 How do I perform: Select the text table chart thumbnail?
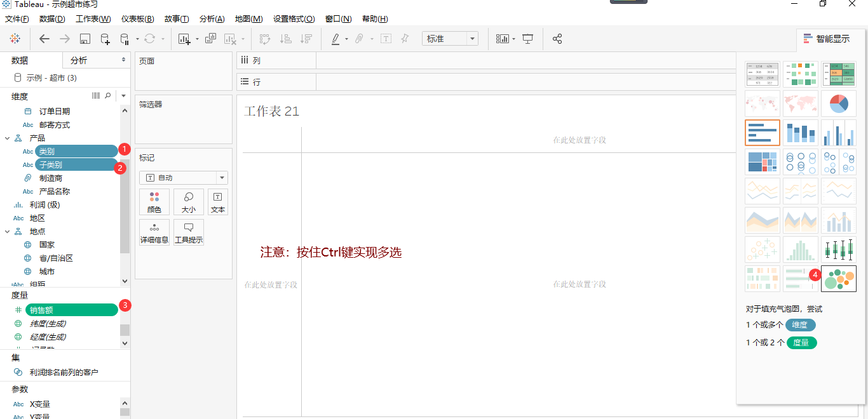coord(763,74)
